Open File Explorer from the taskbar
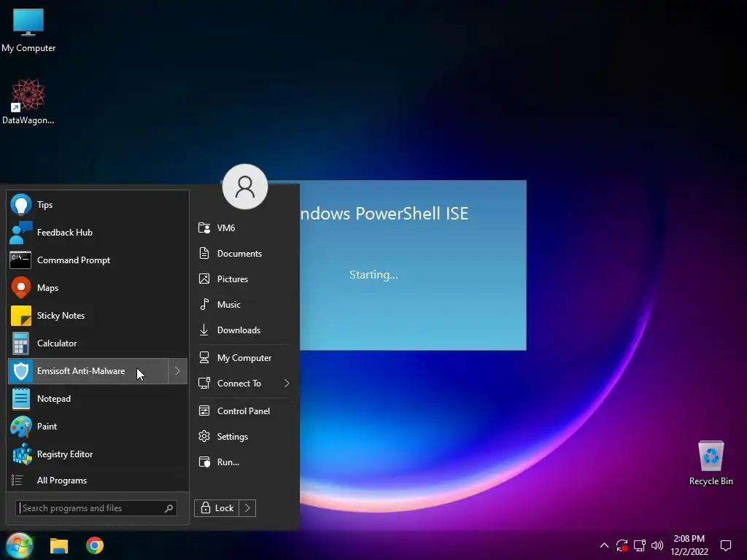The height and width of the screenshot is (560, 747). (x=59, y=545)
